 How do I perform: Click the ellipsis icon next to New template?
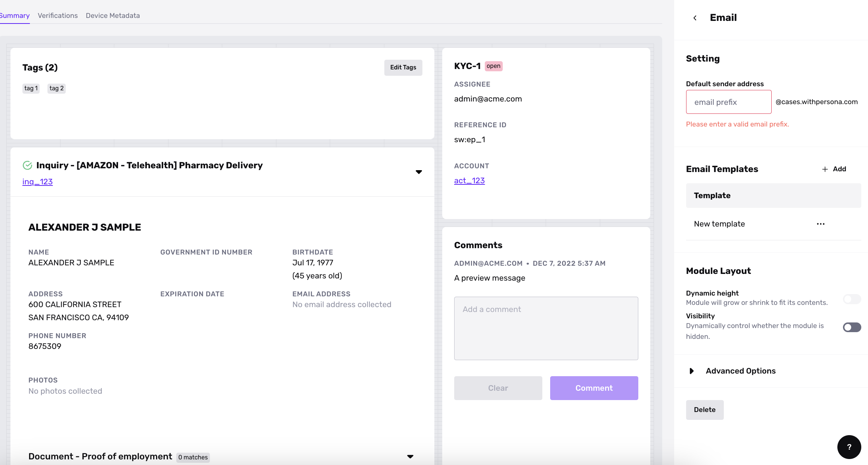pos(820,224)
